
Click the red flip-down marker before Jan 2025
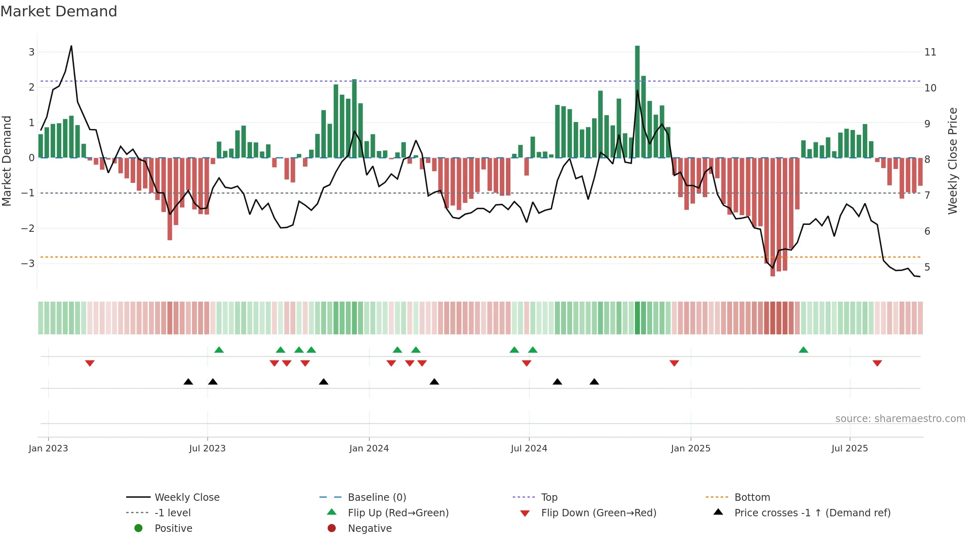coord(674,363)
